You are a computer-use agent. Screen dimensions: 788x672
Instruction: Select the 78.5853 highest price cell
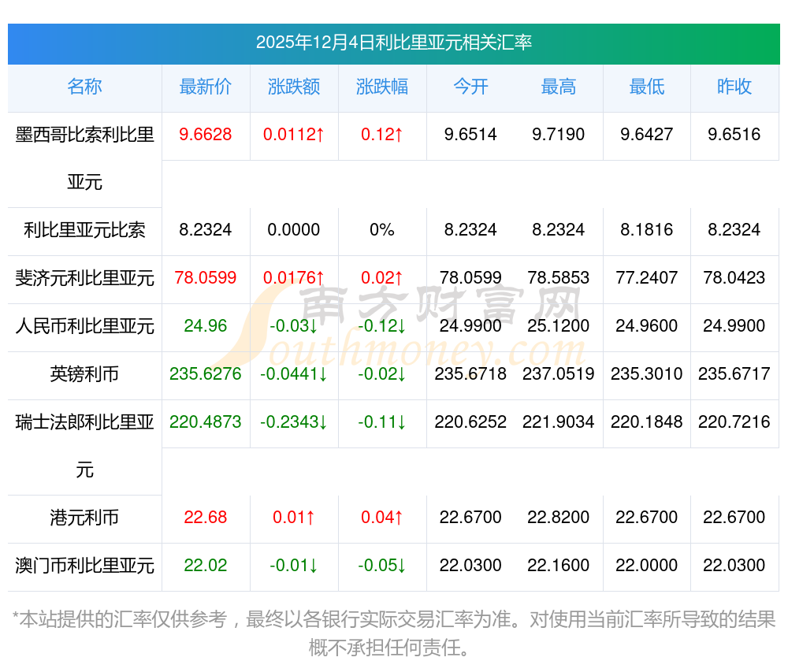[559, 278]
